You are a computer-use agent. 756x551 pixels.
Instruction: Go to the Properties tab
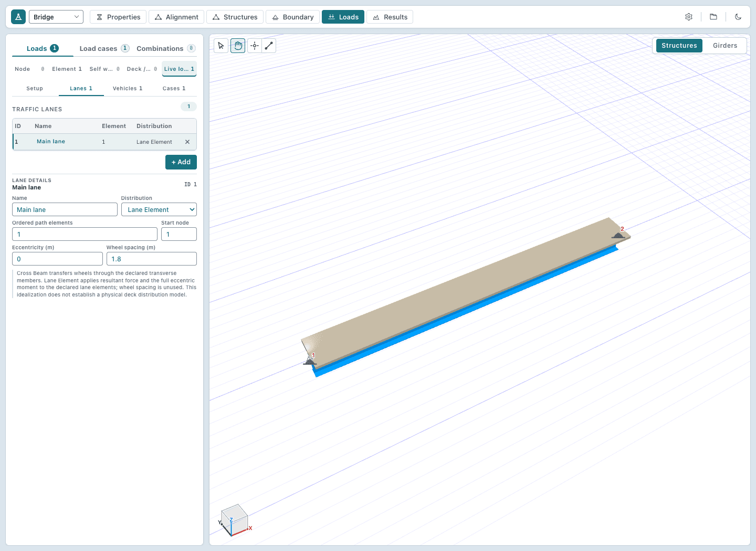(x=119, y=17)
